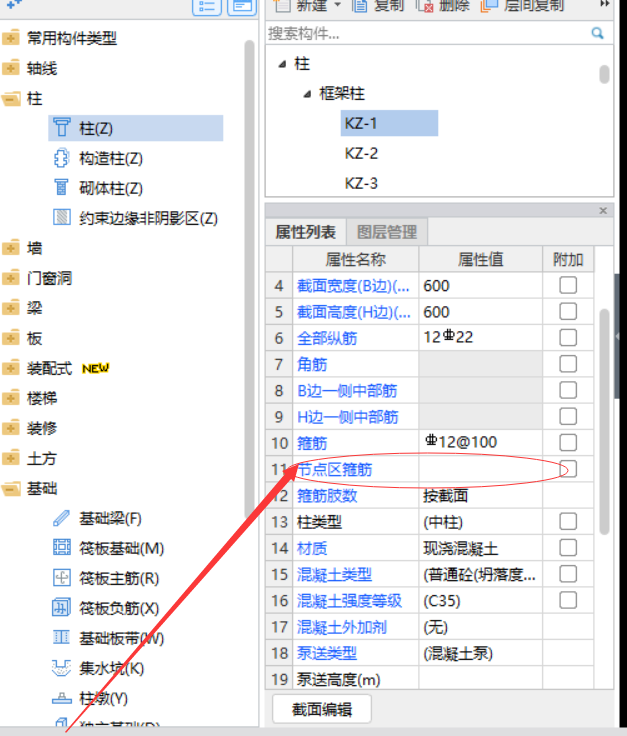Click the 新建 new component toolbar icon
This screenshot has width=627, height=736.
click(283, 6)
